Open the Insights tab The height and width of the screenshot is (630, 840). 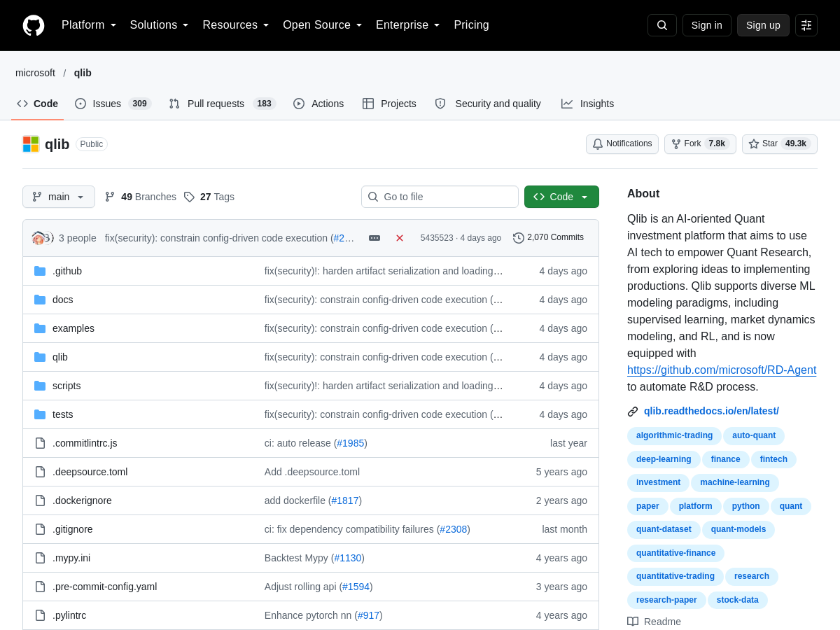coord(588,104)
